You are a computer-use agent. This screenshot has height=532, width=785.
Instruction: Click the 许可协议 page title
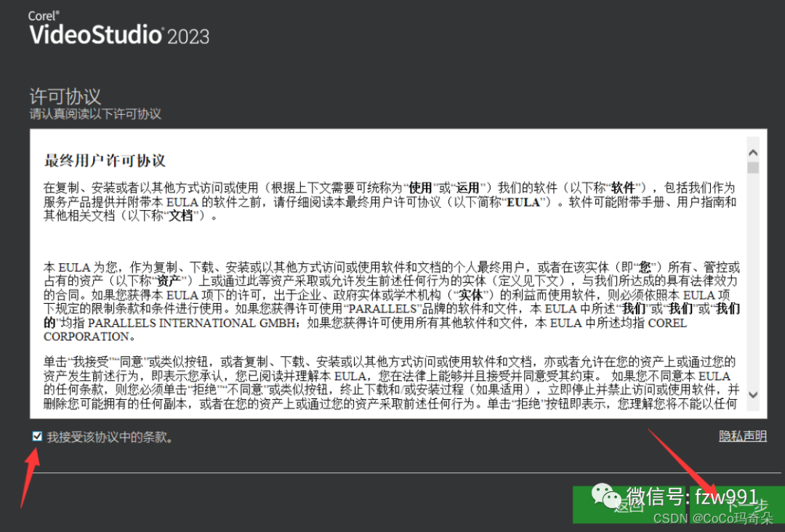click(65, 96)
